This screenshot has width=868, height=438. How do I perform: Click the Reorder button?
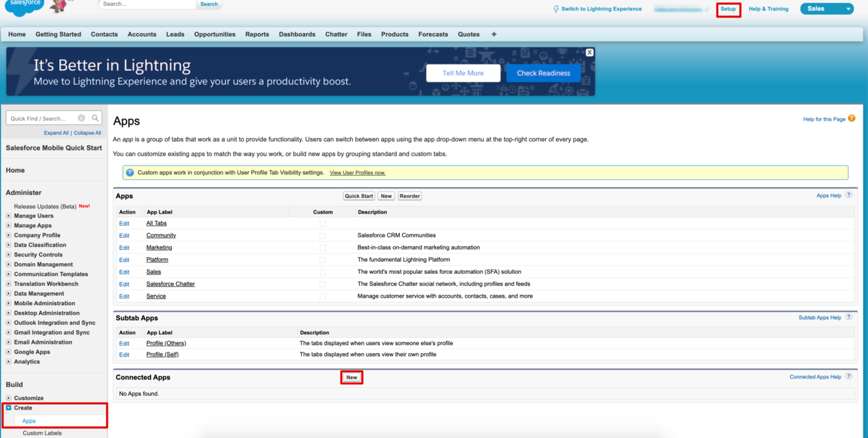[409, 196]
